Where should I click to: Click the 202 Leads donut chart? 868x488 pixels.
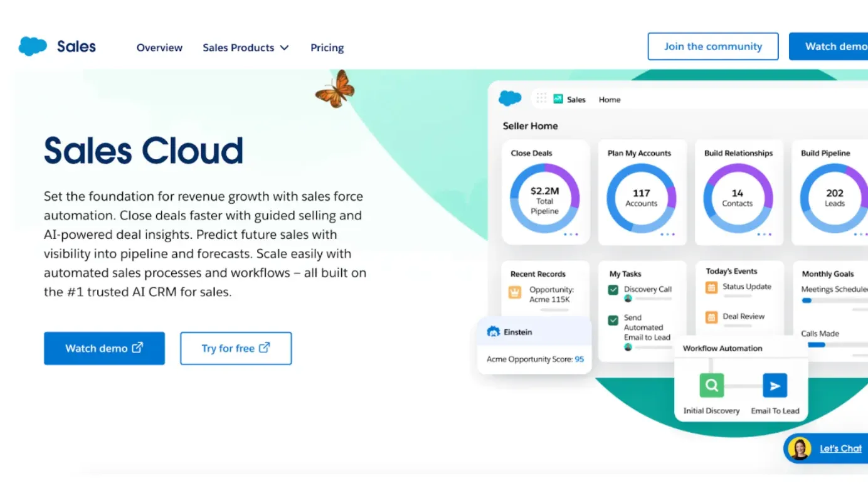click(x=834, y=198)
